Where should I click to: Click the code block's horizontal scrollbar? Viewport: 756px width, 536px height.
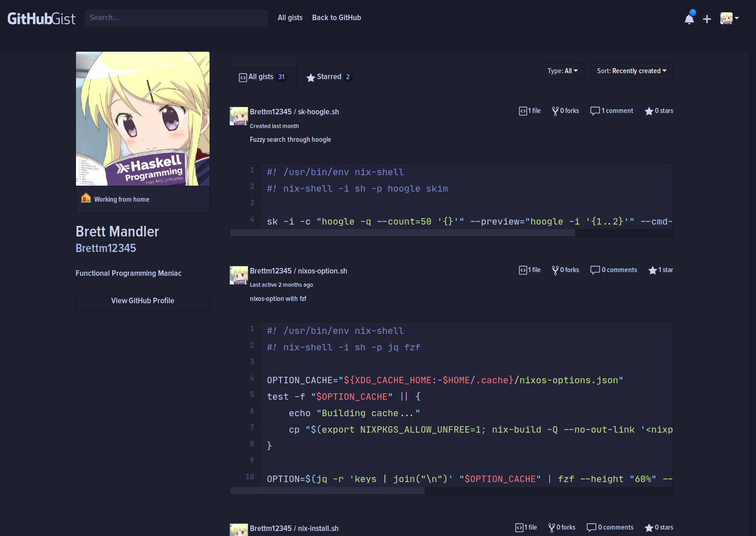[403, 233]
